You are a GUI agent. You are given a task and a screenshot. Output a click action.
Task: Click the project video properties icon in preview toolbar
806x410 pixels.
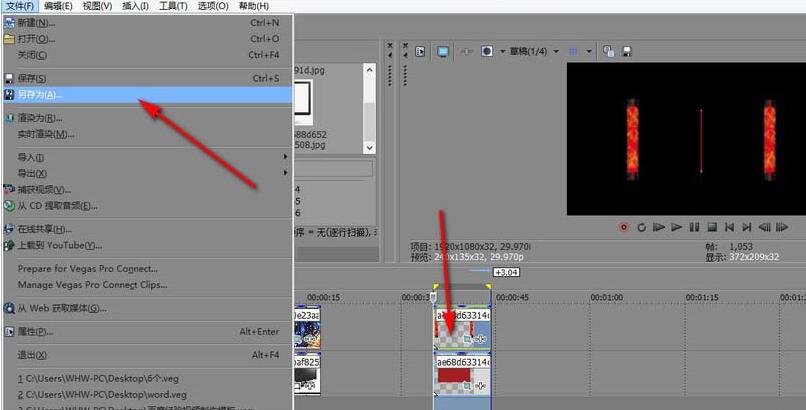pyautogui.click(x=420, y=51)
